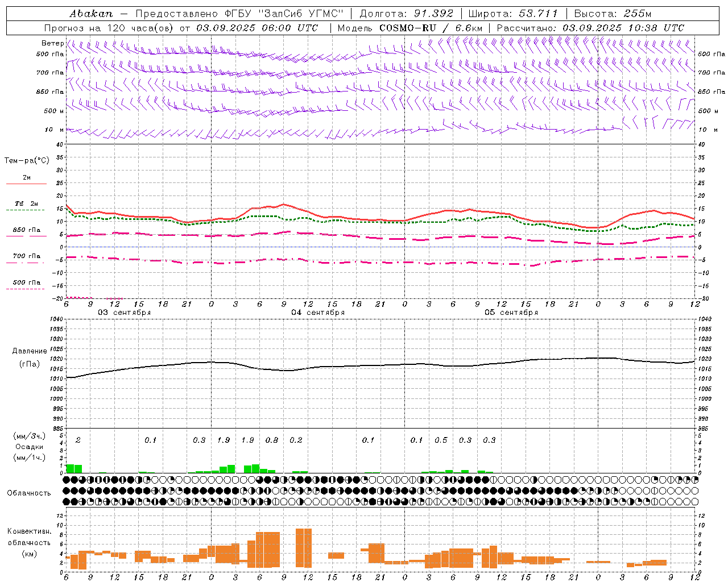Select the Долгота: 91.392 longitude value

(x=407, y=14)
